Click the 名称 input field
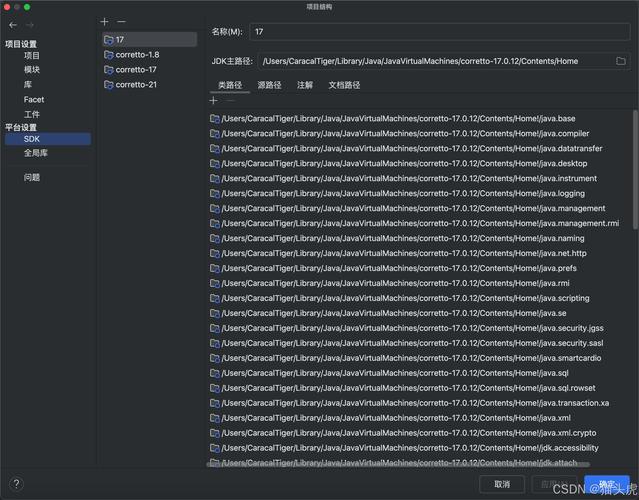Viewport: 639px width, 500px height. [439, 33]
